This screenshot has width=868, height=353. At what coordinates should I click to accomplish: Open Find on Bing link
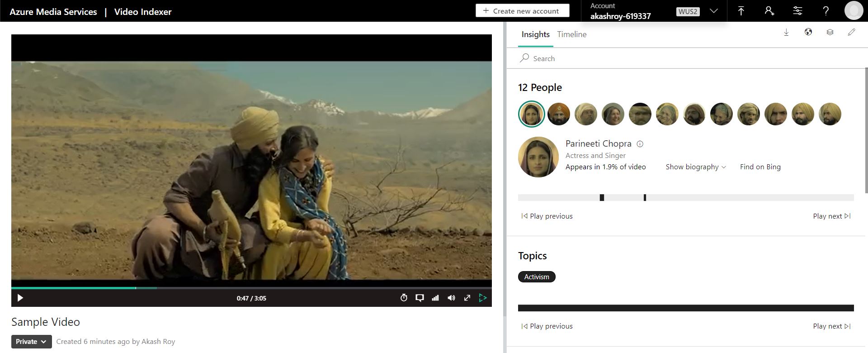click(x=760, y=167)
